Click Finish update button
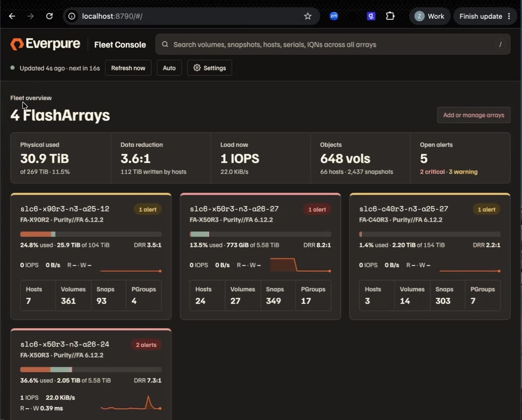522x420 pixels. pyautogui.click(x=480, y=16)
